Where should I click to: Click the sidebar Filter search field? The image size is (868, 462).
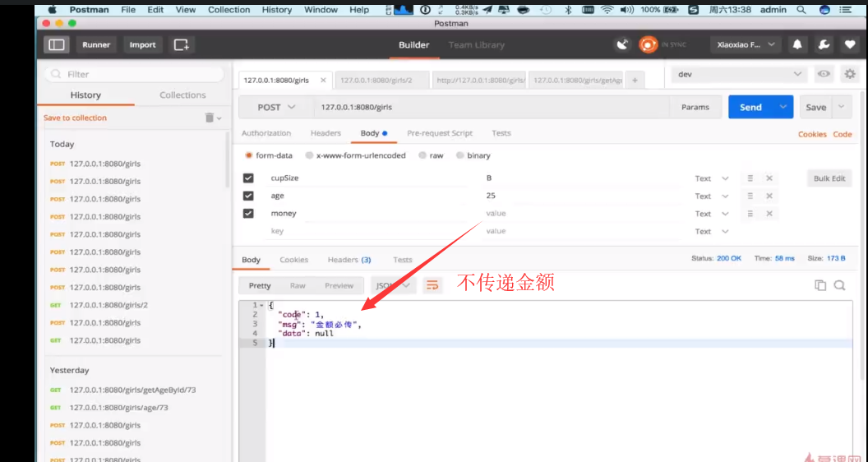click(x=134, y=74)
